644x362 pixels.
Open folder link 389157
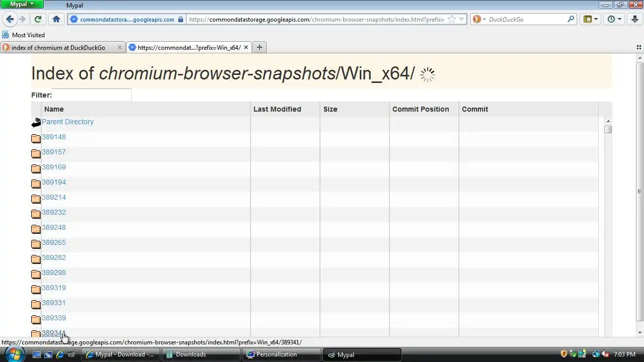(x=54, y=152)
